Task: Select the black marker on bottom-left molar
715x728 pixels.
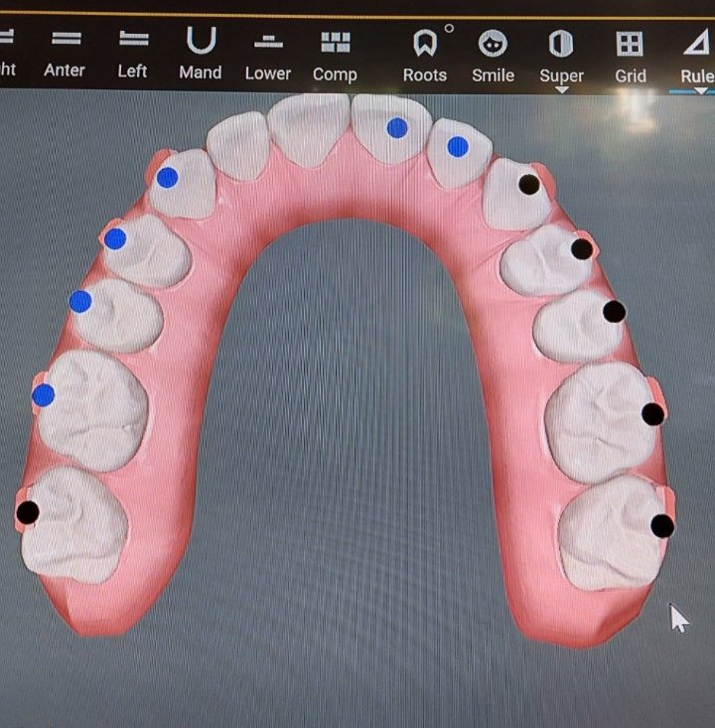Action: pos(28,512)
